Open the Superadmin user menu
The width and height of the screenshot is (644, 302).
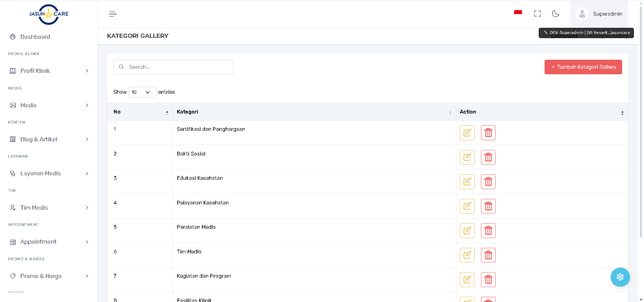599,14
